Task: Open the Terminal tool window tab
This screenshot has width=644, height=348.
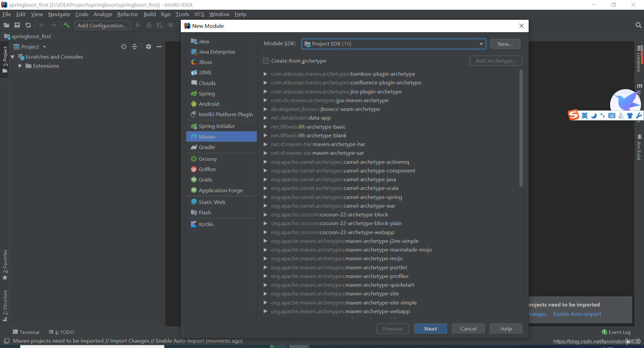Action: coord(26,332)
